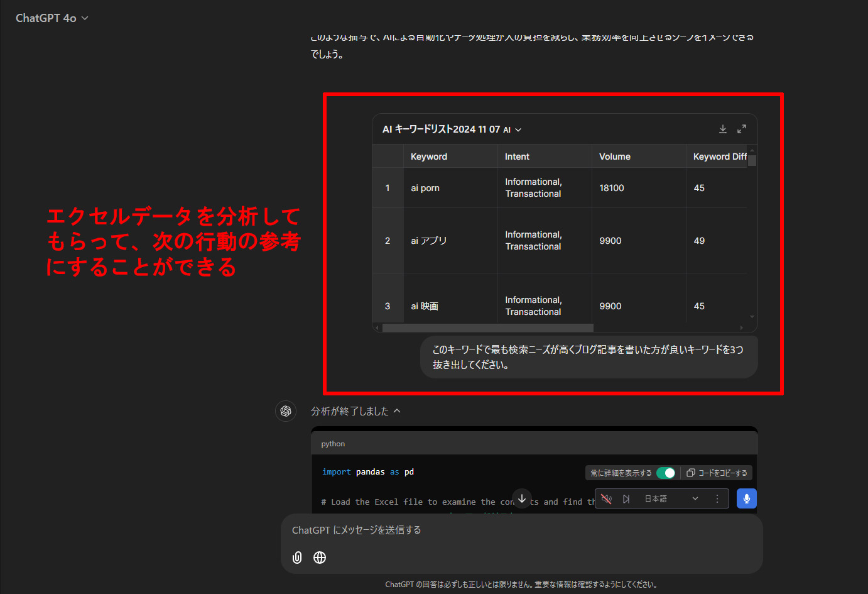868x594 pixels.
Task: Expand the spreadsheet preview to full screen
Action: (742, 129)
